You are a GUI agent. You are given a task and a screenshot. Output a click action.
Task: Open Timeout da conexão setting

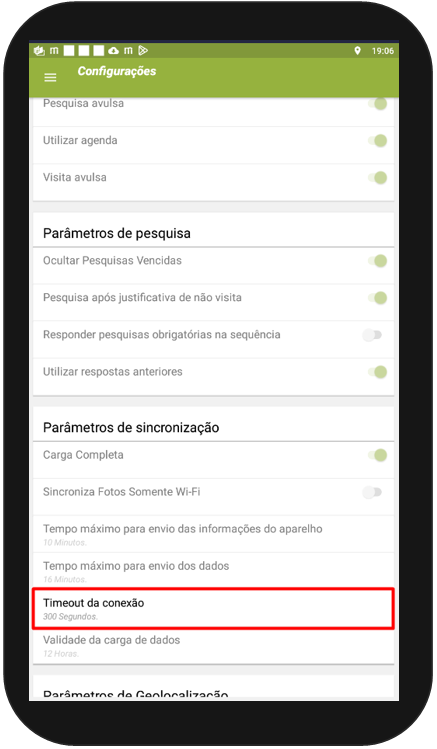pyautogui.click(x=213, y=609)
